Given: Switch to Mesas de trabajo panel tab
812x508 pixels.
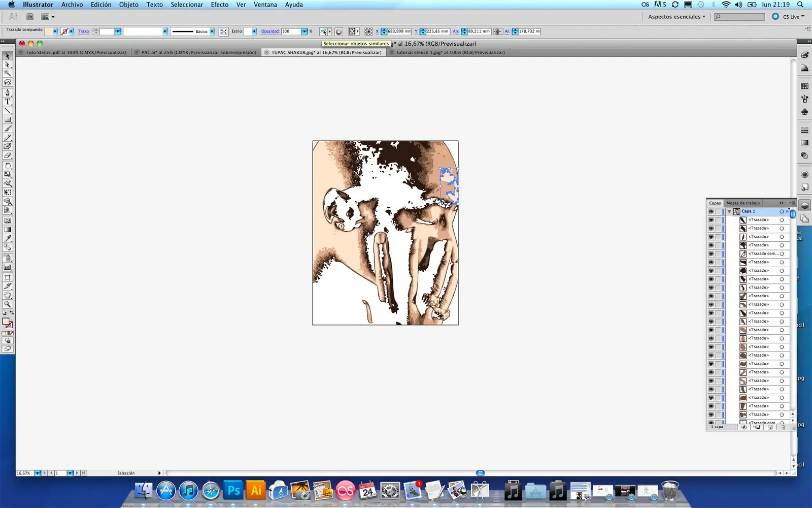Looking at the screenshot, I should [743, 203].
